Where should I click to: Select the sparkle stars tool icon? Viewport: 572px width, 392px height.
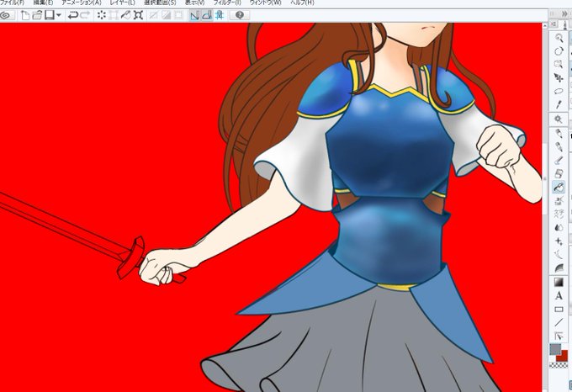pyautogui.click(x=559, y=241)
